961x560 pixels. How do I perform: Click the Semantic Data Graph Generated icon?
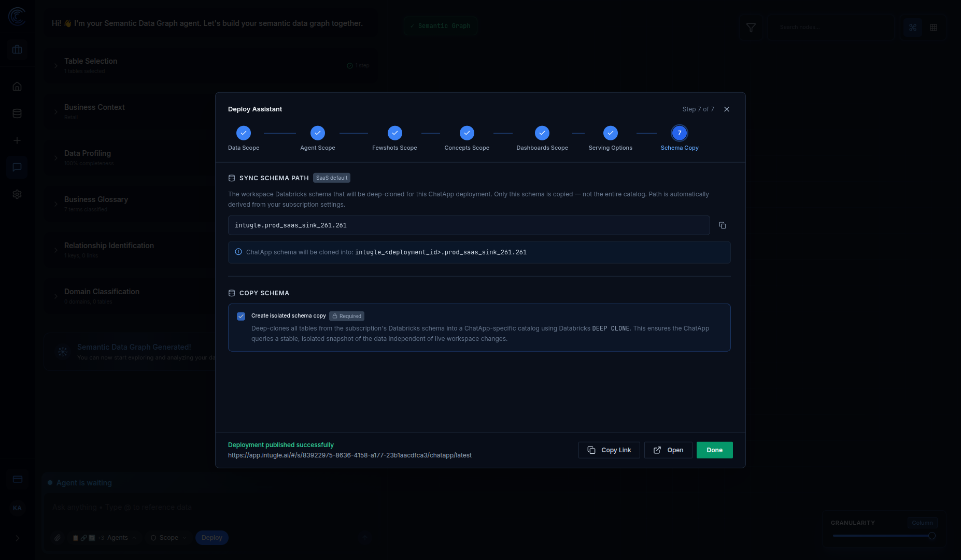tap(63, 352)
